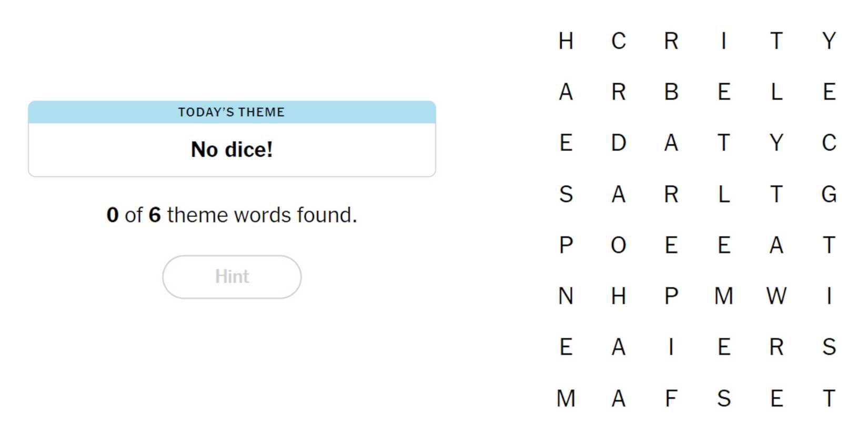The image size is (868, 434).
Task: Click the "No dice!" theme text
Action: click(x=231, y=149)
